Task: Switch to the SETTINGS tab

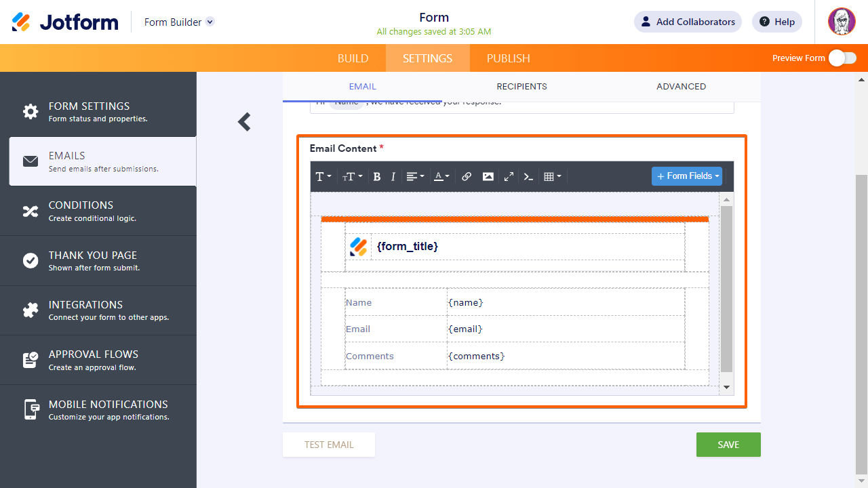Action: (427, 58)
